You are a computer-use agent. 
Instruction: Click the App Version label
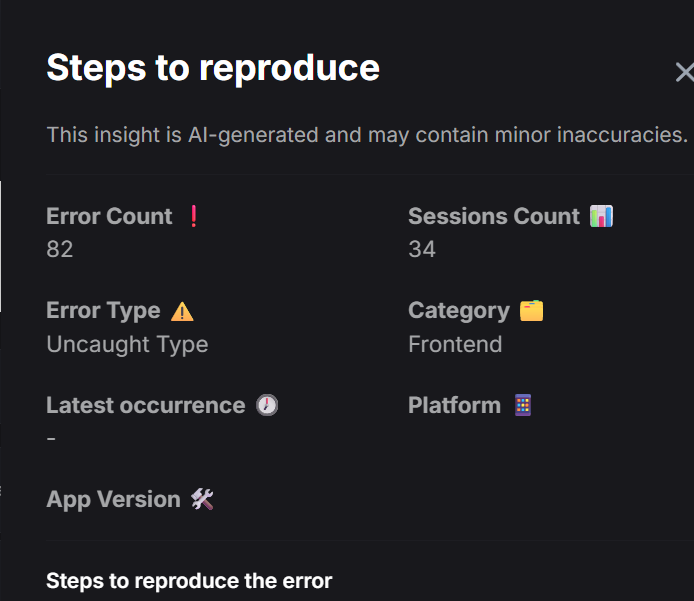tap(113, 499)
